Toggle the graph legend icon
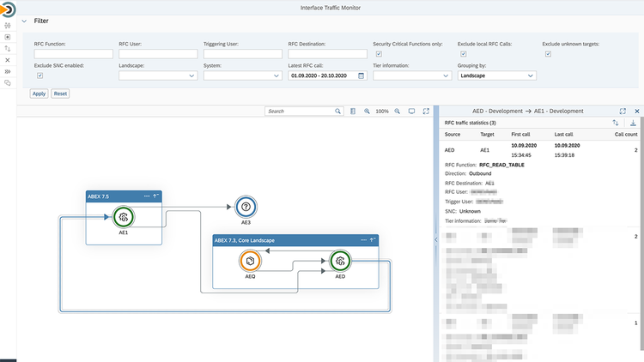Image resolution: width=644 pixels, height=362 pixels. point(353,112)
